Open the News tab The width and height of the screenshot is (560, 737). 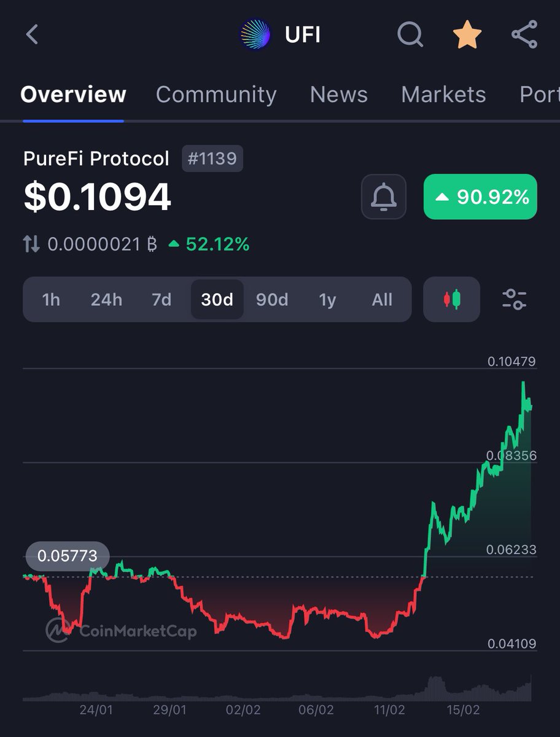(x=339, y=95)
